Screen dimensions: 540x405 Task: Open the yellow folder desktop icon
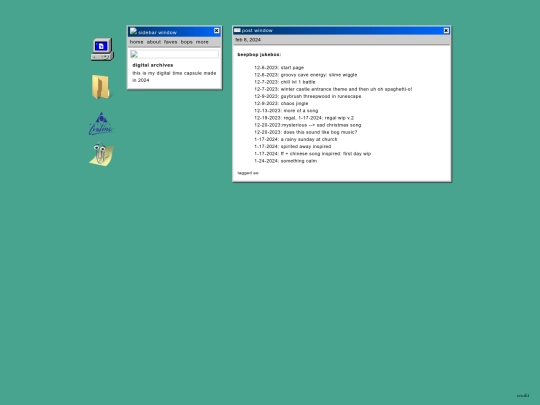[x=101, y=87]
